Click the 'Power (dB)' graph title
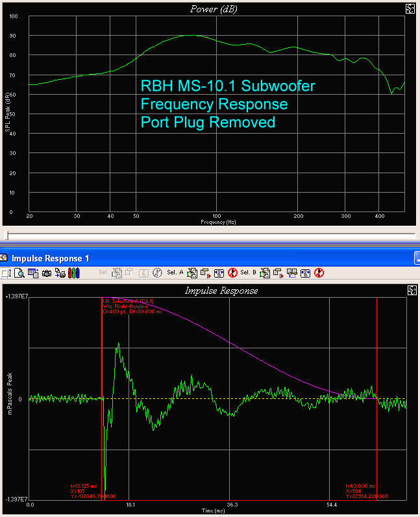 214,9
